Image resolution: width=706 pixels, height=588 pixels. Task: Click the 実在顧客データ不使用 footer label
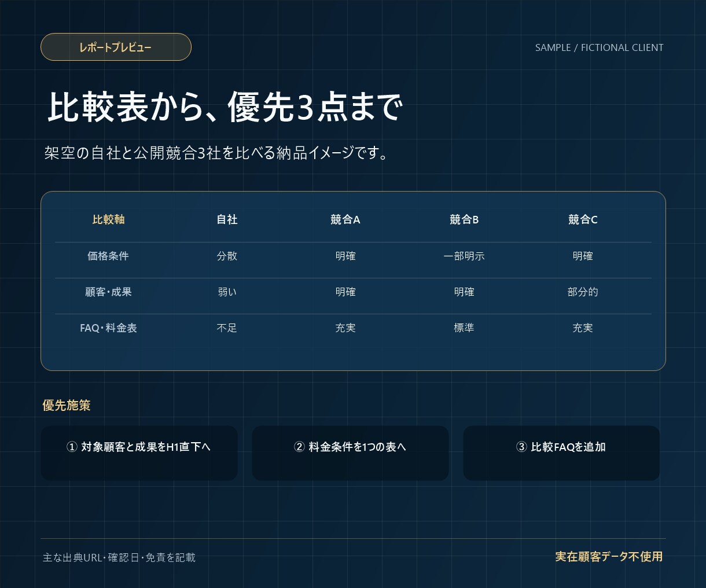[x=609, y=556]
